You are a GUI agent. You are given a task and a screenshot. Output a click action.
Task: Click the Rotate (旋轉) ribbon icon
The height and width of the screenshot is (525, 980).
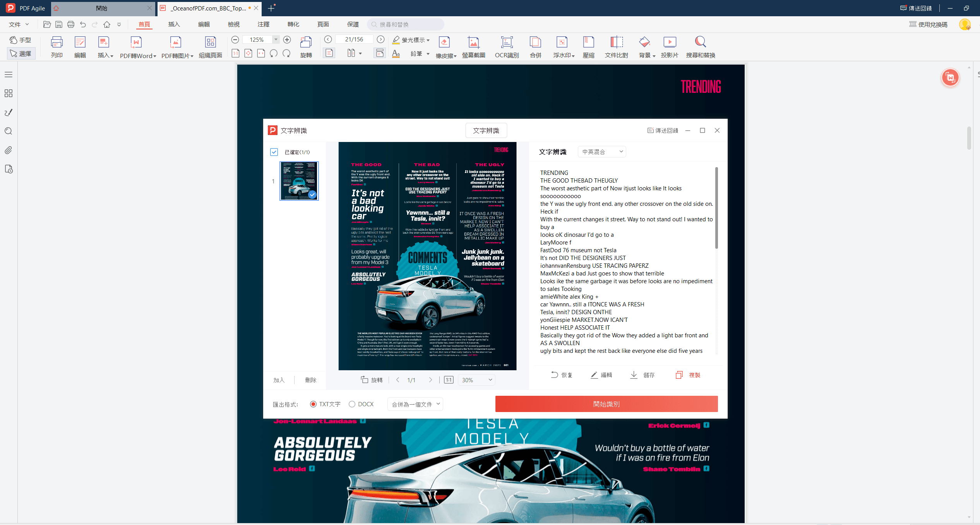click(306, 47)
